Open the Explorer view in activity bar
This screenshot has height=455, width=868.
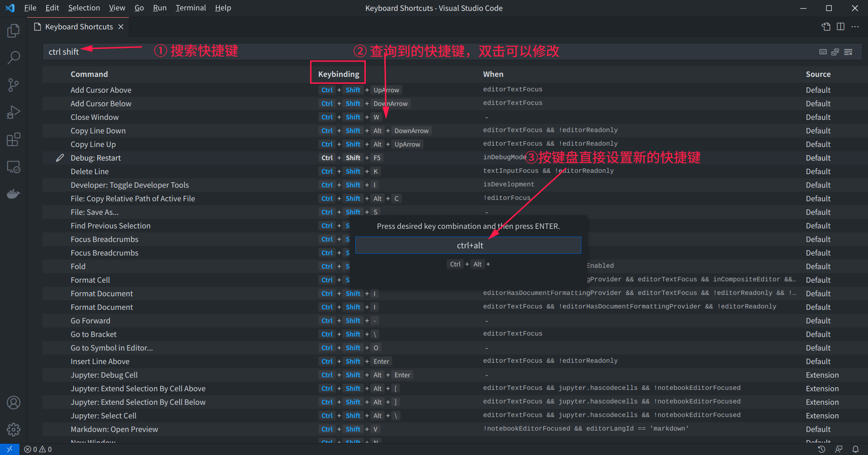[14, 31]
